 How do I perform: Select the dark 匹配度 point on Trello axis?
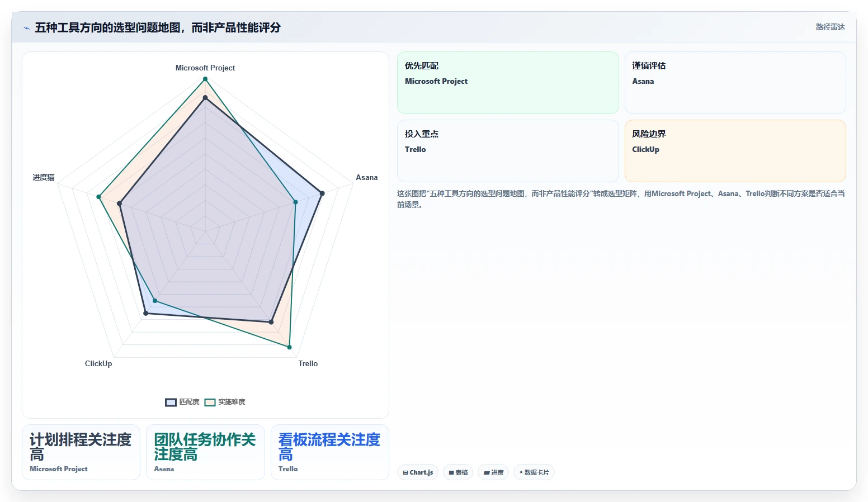click(271, 322)
